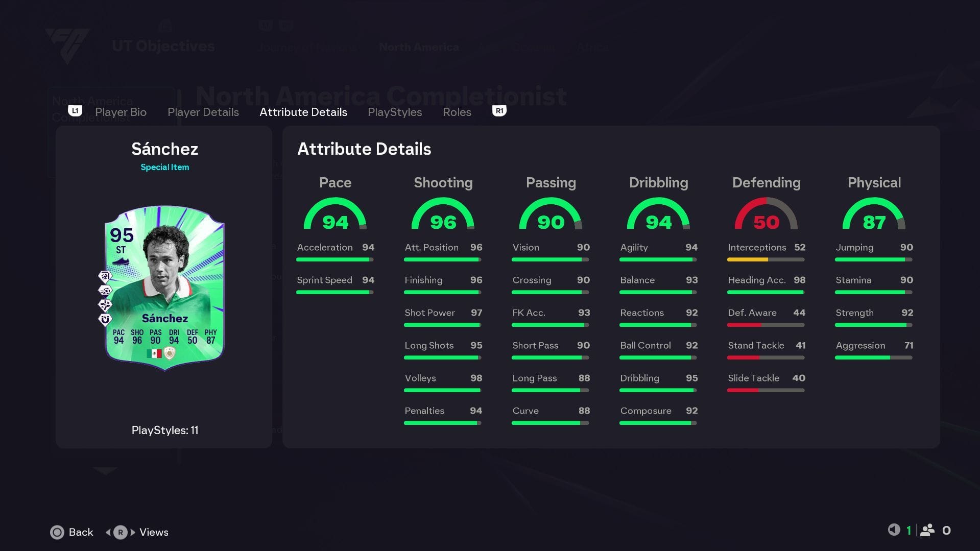
Task: Click the fourth PlayStyle icon on Sánchez card
Action: [105, 319]
